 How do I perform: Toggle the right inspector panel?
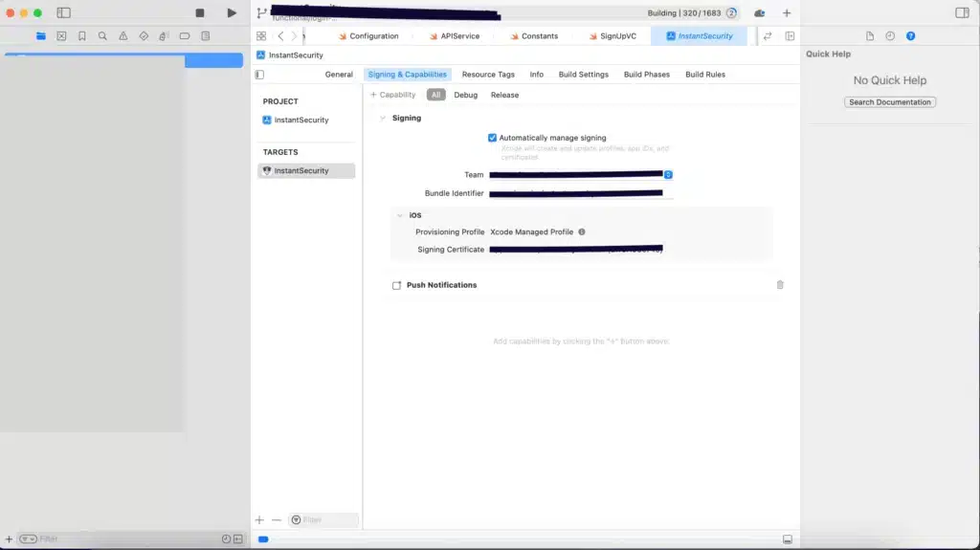(x=962, y=13)
